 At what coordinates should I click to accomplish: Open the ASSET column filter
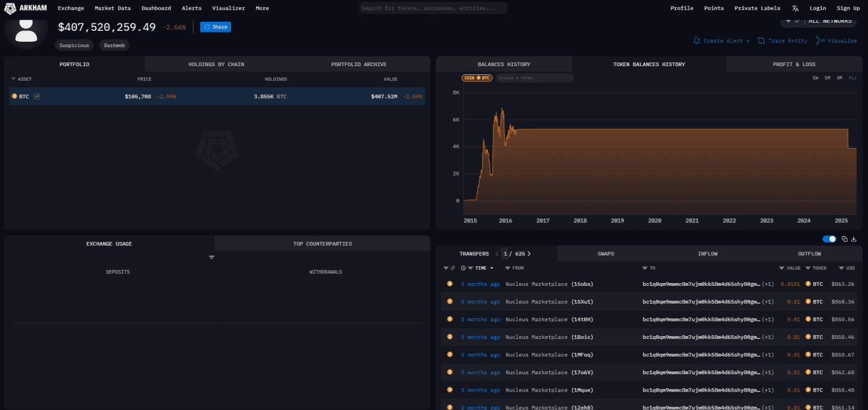pos(14,79)
